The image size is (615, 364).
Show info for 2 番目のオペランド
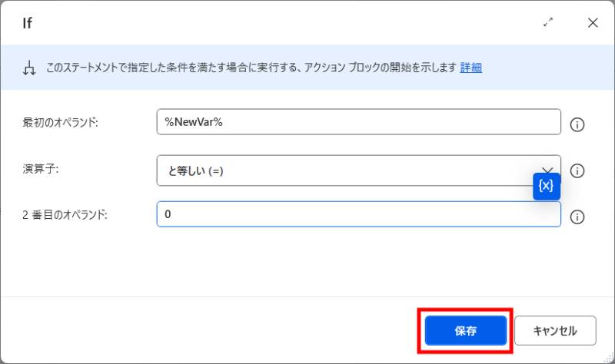click(x=577, y=217)
